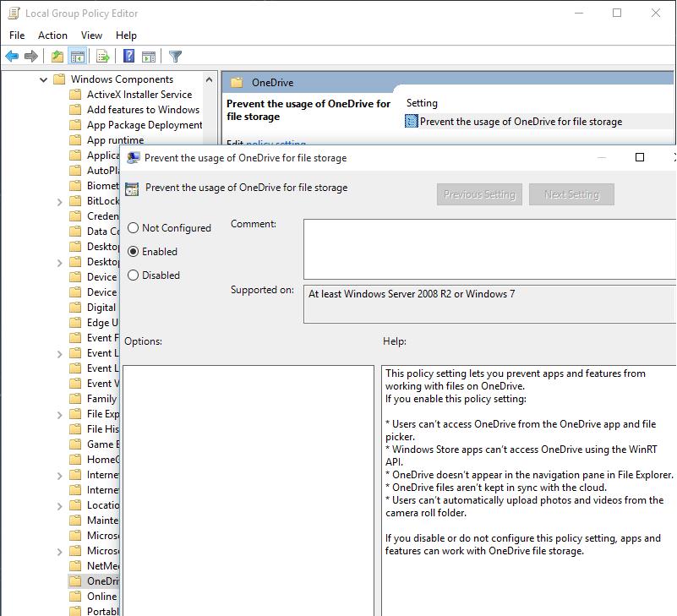Select the Digital tree item
The width and height of the screenshot is (677, 616).
tap(101, 308)
